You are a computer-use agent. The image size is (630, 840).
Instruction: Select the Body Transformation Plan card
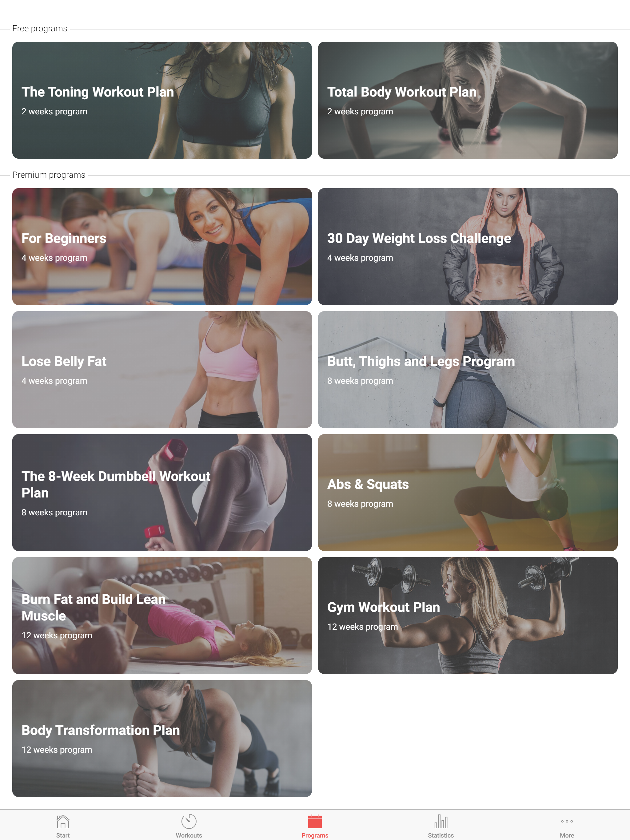(x=162, y=739)
